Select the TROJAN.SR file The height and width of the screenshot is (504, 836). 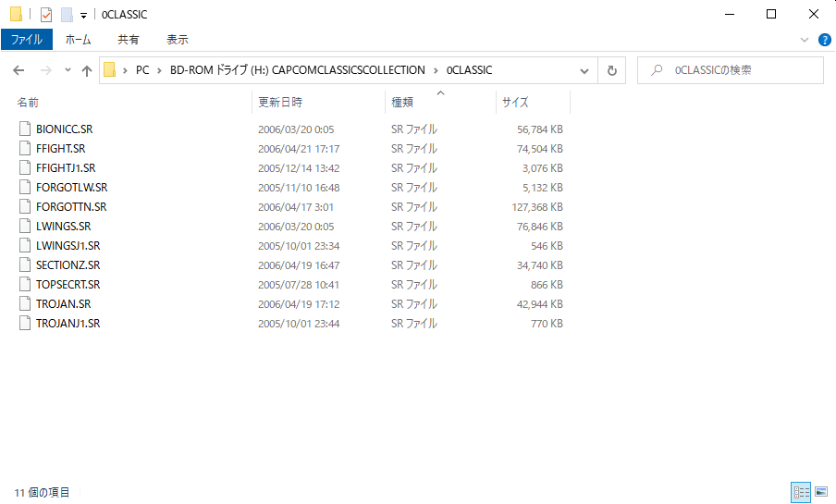point(64,304)
